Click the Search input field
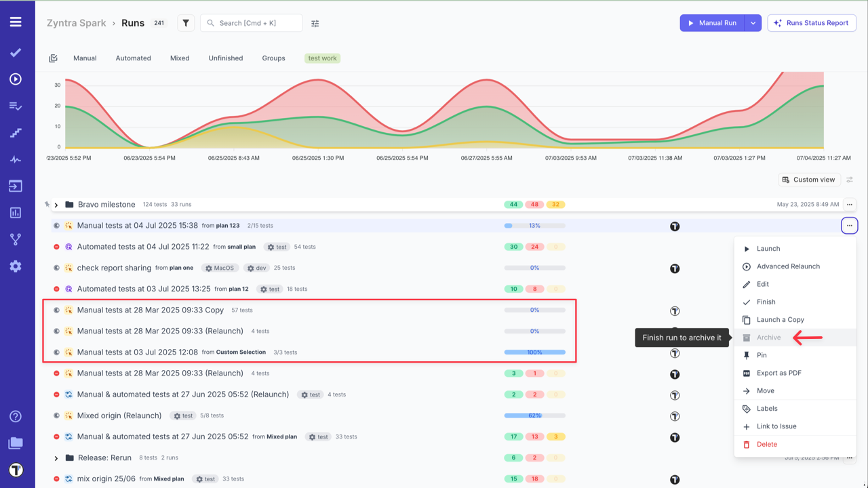 (258, 23)
